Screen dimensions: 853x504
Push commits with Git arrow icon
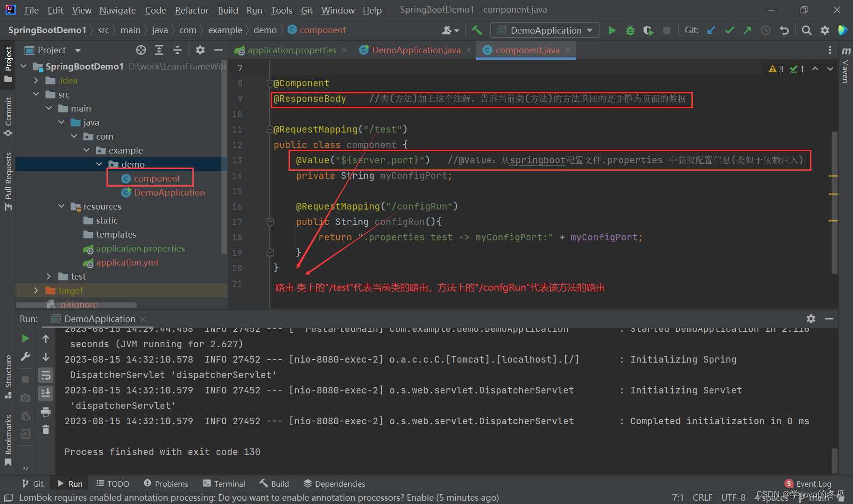point(747,30)
